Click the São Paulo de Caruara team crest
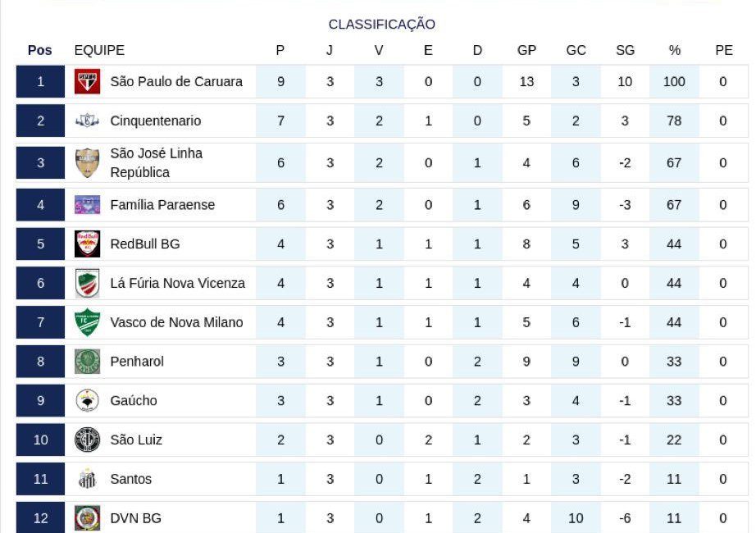Screen dimensions: 756x533 coord(87,81)
